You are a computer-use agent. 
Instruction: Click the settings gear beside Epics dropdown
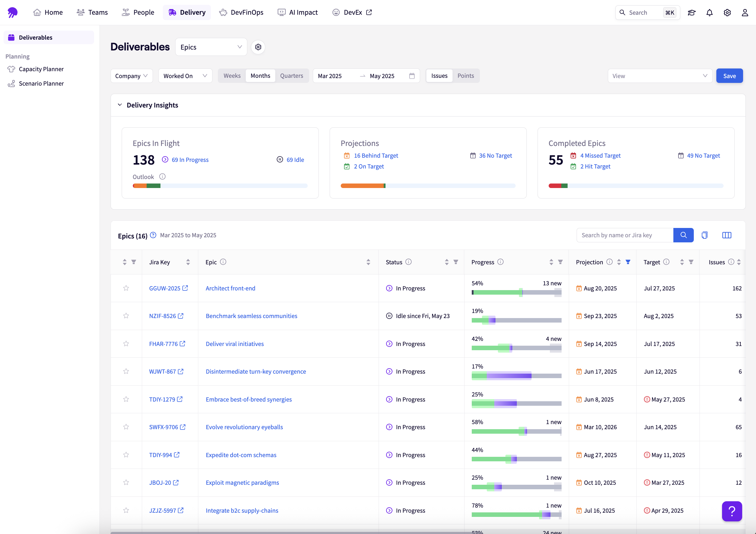coord(258,47)
